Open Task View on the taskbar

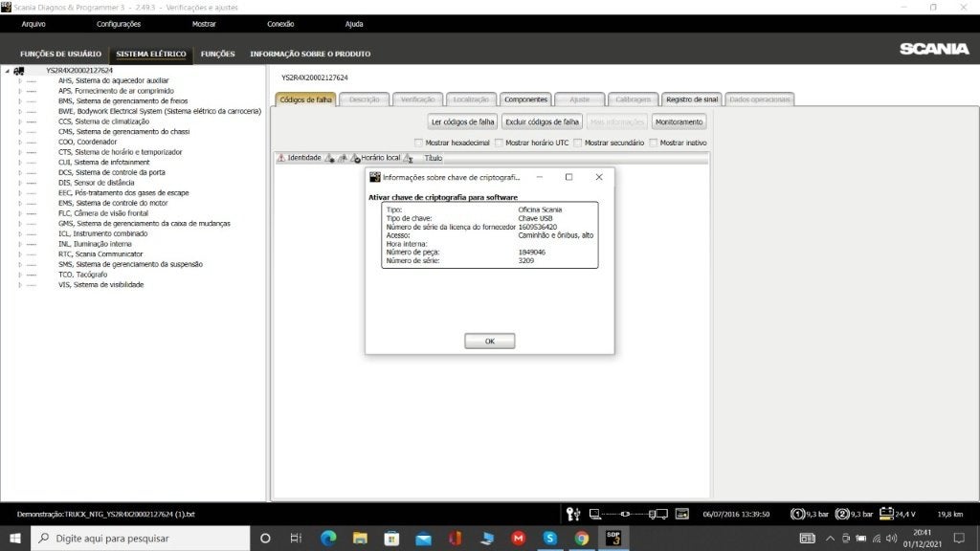297,538
